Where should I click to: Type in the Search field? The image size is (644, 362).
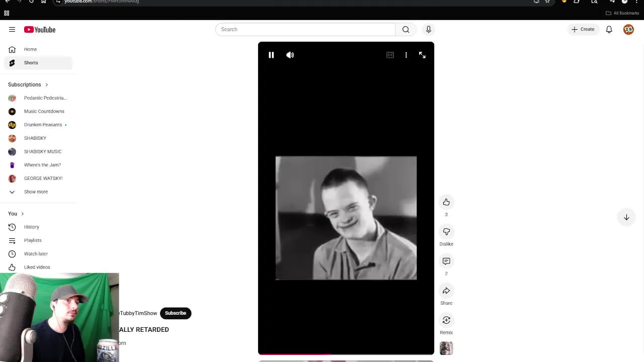click(x=305, y=29)
